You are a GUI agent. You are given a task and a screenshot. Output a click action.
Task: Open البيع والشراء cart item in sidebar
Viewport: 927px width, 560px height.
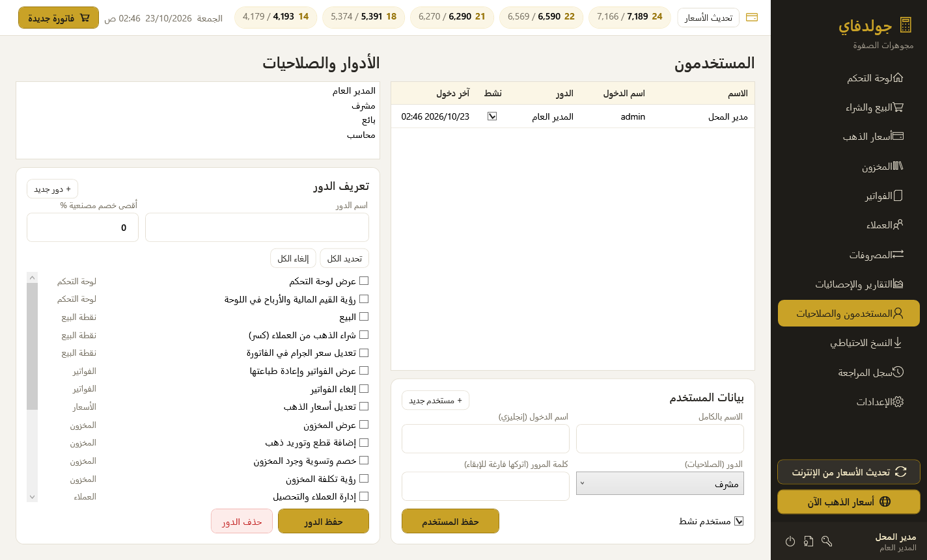click(849, 107)
